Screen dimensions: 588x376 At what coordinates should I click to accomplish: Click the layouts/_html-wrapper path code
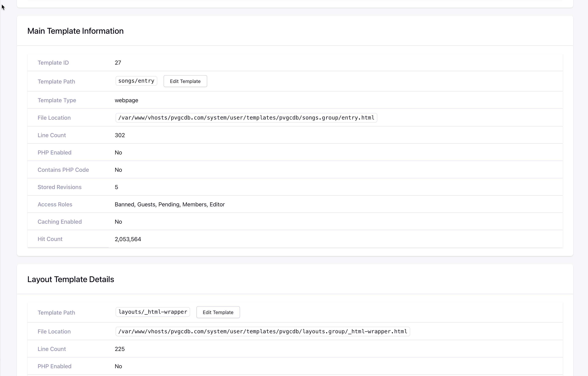point(153,312)
